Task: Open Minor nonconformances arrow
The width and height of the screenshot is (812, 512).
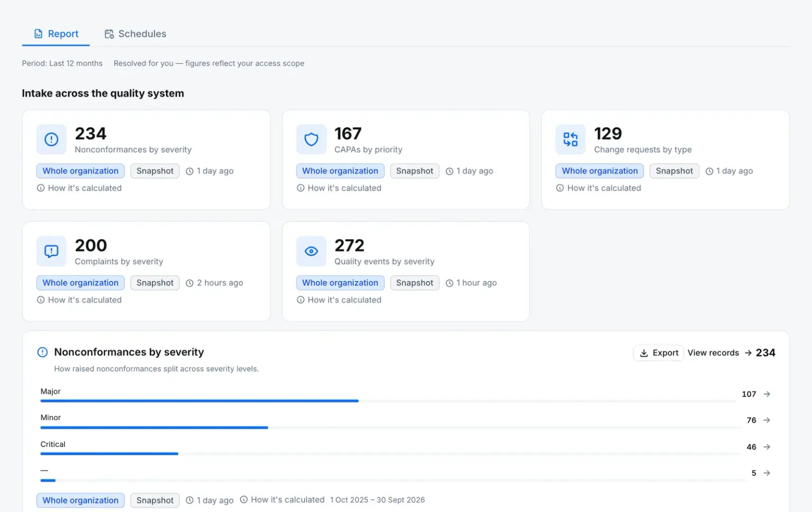Action: click(767, 420)
